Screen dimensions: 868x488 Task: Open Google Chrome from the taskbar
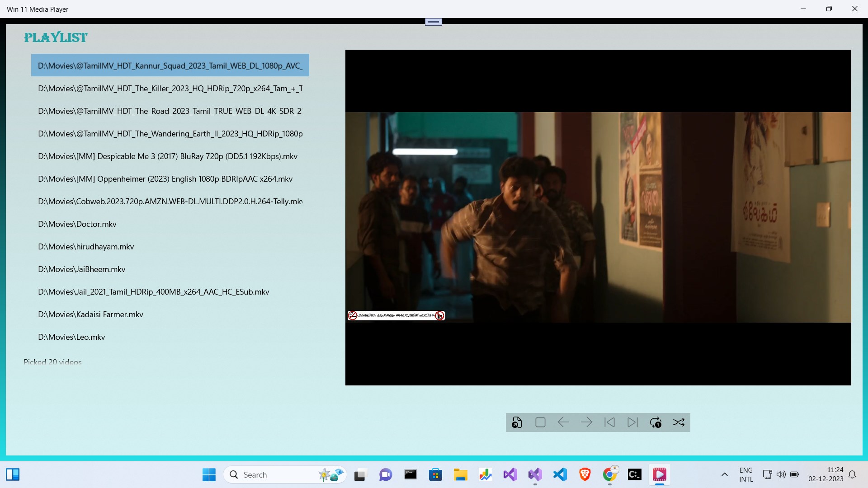click(x=609, y=474)
